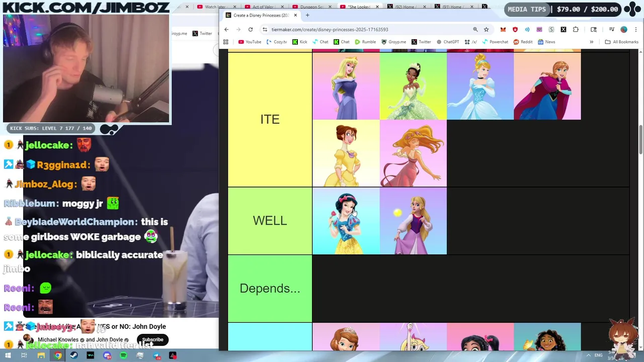Viewport: 644px width, 362px height.
Task: Open File Explorer from the taskbar
Action: (41, 356)
